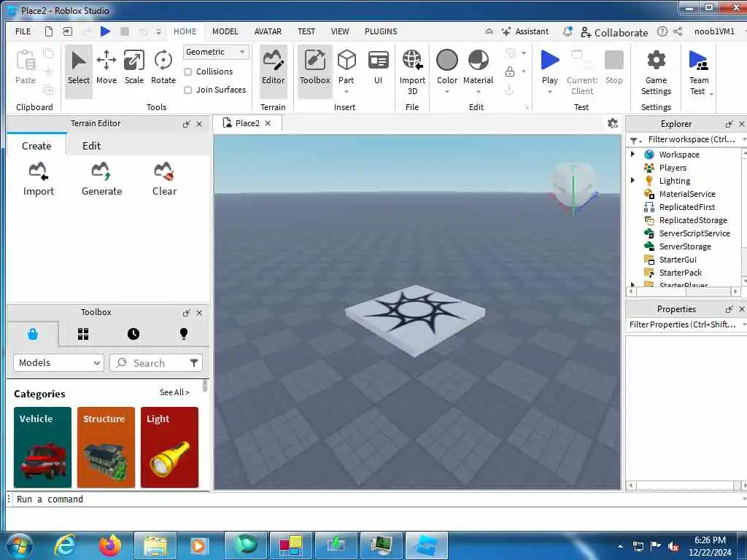Open the Help question mark icon
Viewport: 747px width, 560px height.
coord(662,31)
